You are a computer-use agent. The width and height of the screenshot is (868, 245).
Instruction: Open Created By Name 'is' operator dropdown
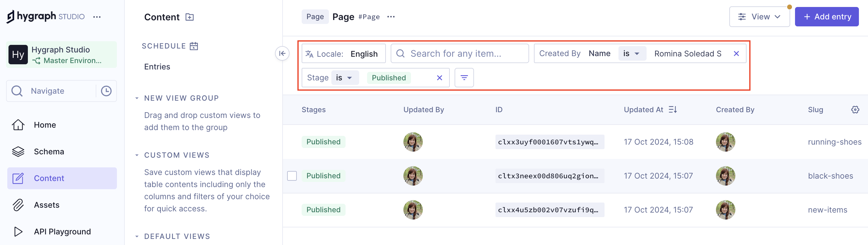631,54
